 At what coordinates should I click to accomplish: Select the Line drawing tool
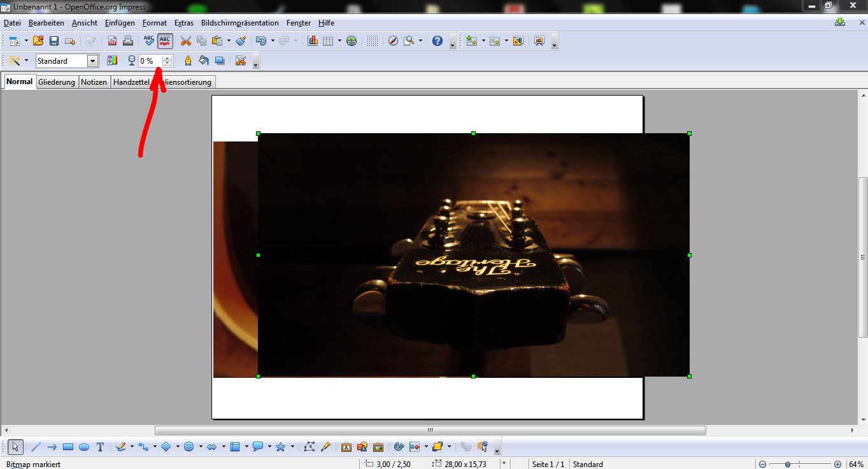(x=36, y=447)
